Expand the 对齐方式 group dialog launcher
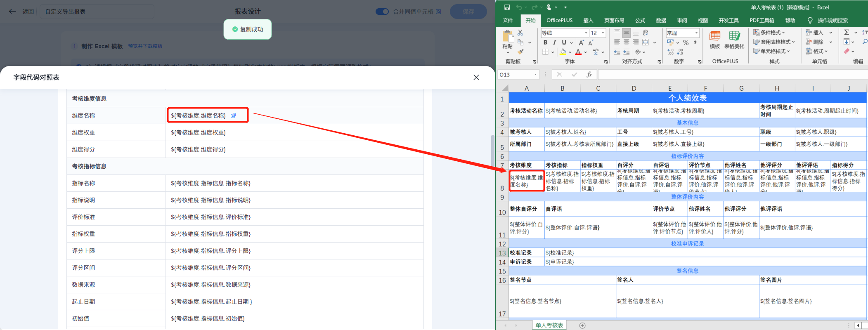 [x=659, y=61]
